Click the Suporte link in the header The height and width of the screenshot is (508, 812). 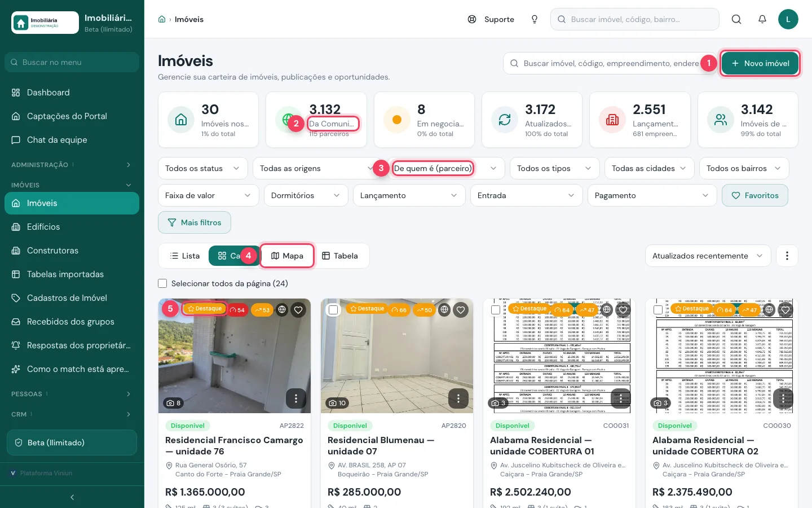(491, 19)
